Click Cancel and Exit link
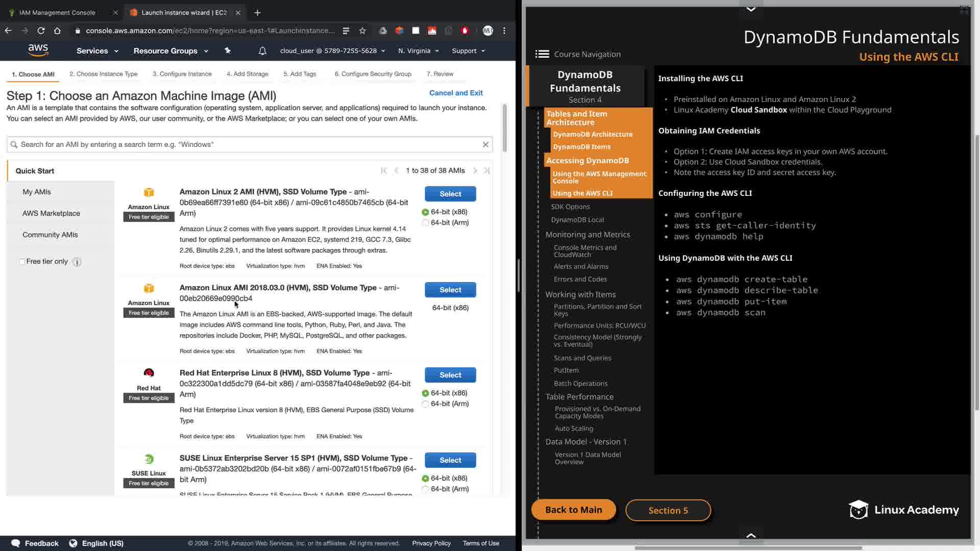 (x=455, y=93)
